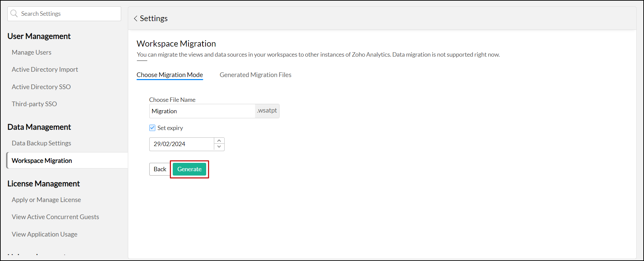Open Active Directory Import settings
The image size is (644, 261).
point(45,69)
